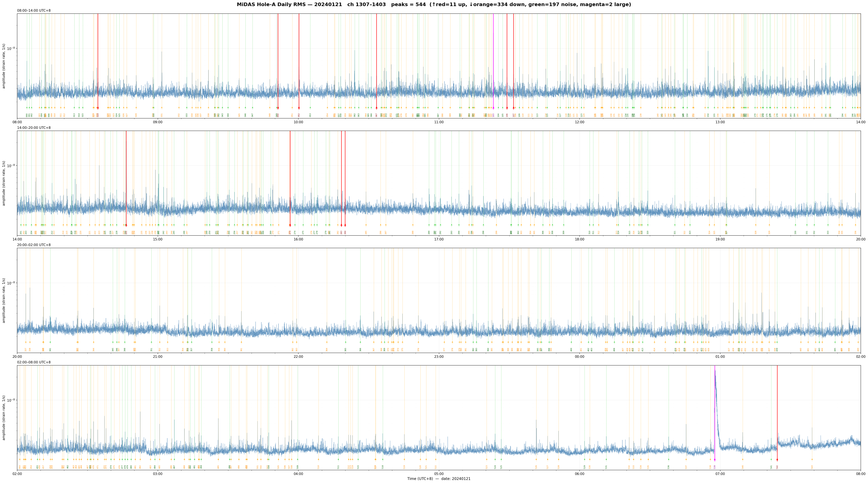This screenshot has width=868, height=483.
Task: Select the red peak marker labeled 067
Action: (x=376, y=108)
